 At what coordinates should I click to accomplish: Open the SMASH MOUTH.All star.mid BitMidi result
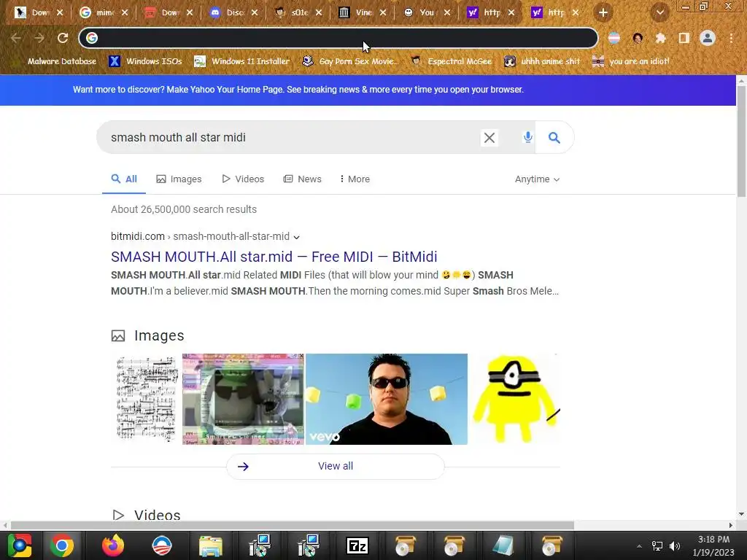point(274,257)
